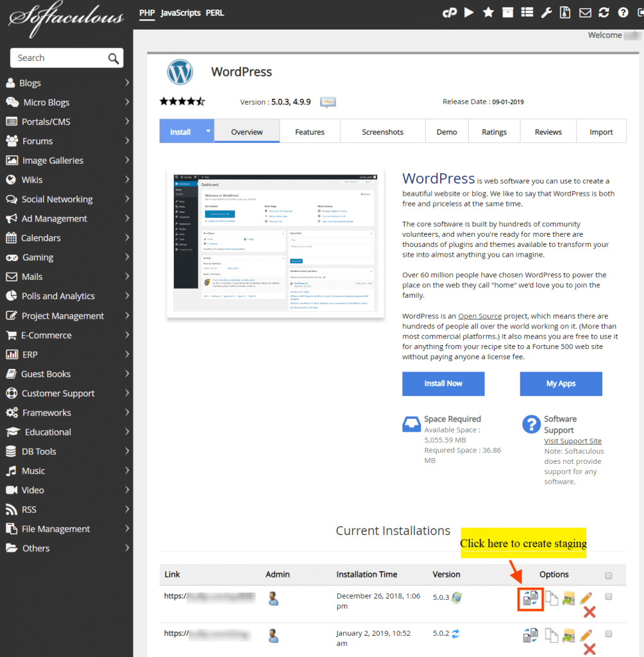Expand the Social Networking category chevron

(x=127, y=199)
